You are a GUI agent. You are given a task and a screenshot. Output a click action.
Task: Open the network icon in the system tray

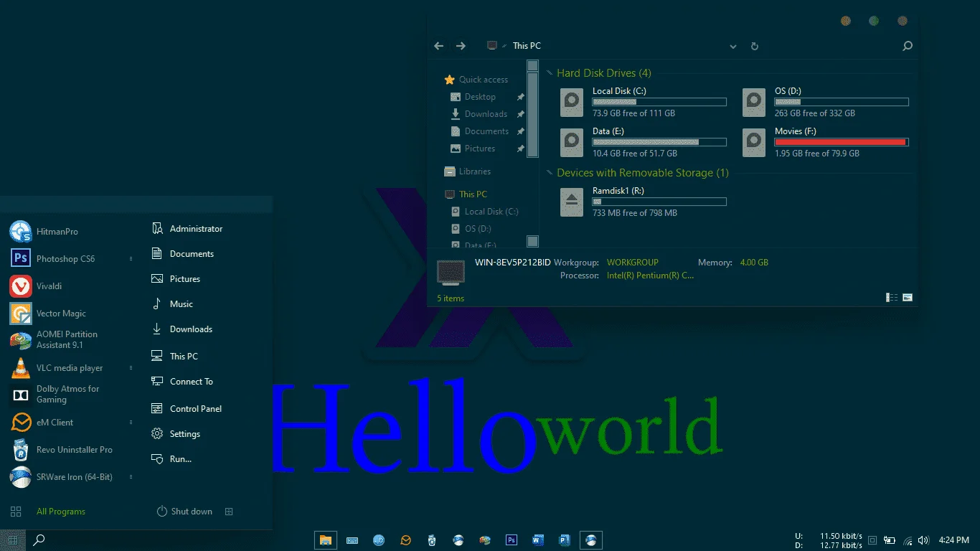click(908, 540)
